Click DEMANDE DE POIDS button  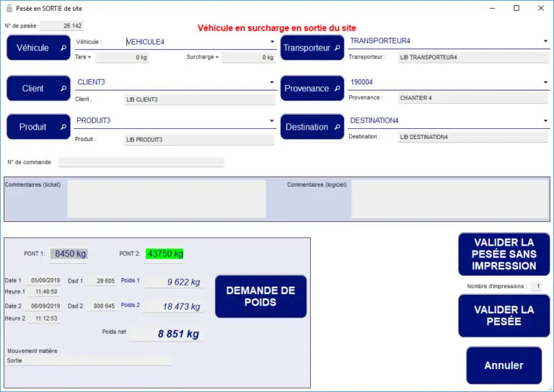[260, 296]
